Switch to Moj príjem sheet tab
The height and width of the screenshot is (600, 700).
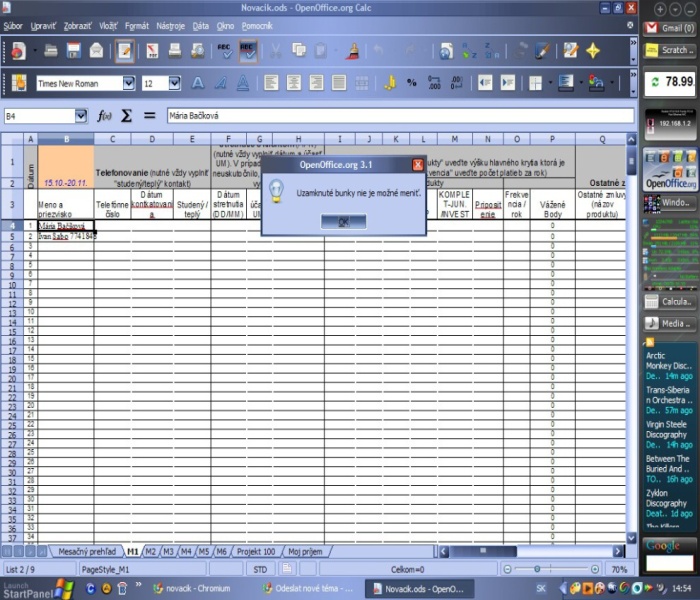pyautogui.click(x=305, y=552)
